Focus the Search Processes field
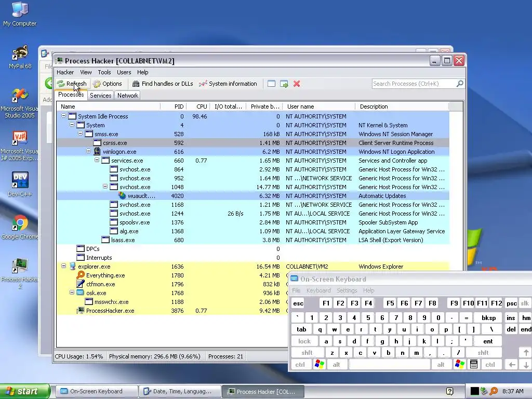Viewport: 532px width, 399px height. [x=414, y=84]
